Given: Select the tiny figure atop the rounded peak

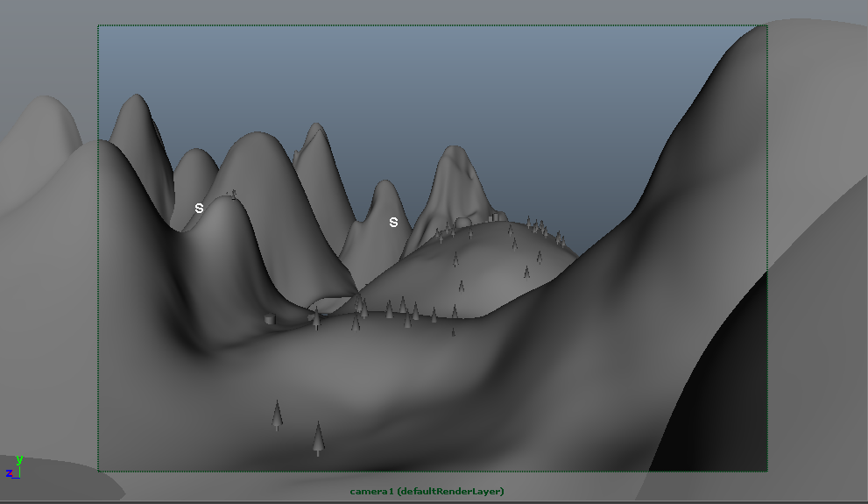Looking at the screenshot, I should (x=234, y=194).
